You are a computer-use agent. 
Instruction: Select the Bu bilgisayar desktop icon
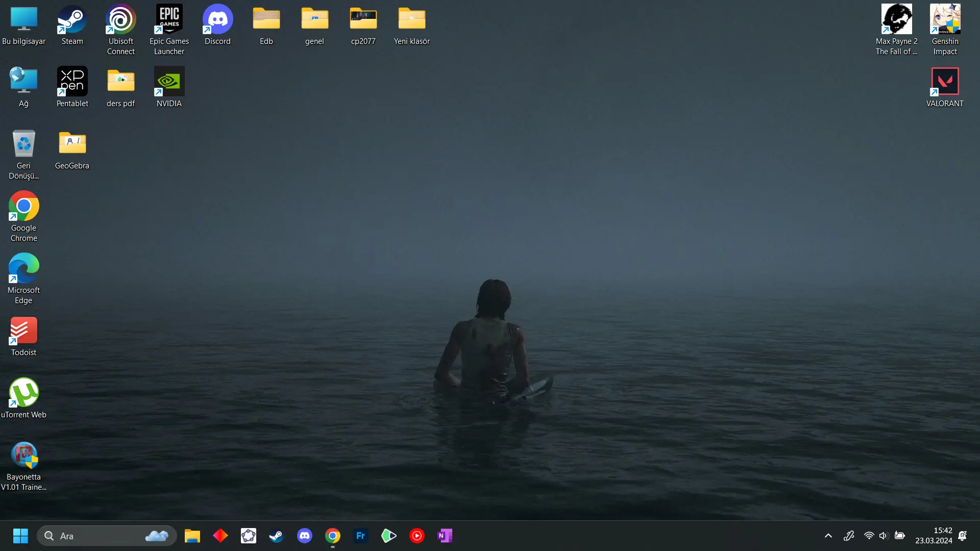click(24, 26)
